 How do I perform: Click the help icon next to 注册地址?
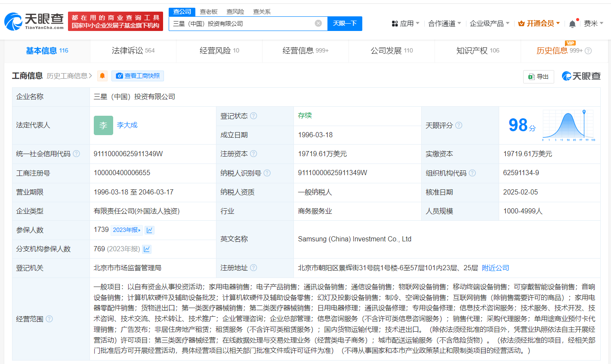point(253,268)
